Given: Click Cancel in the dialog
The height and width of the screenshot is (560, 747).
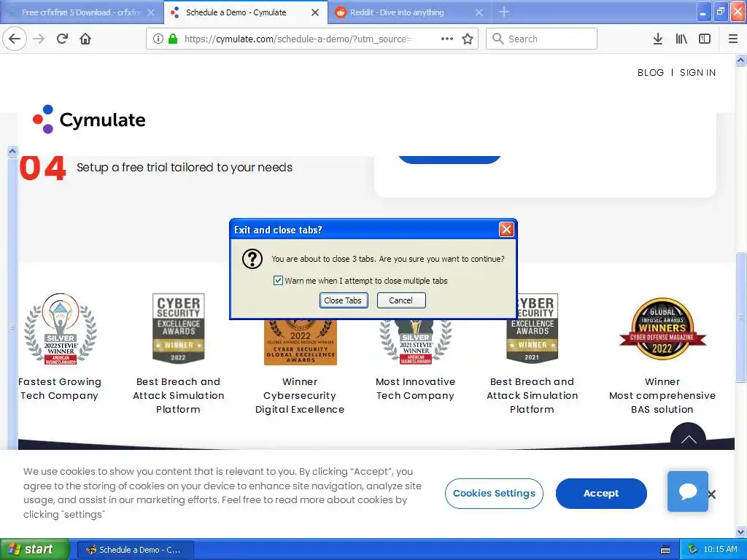Looking at the screenshot, I should (x=400, y=300).
